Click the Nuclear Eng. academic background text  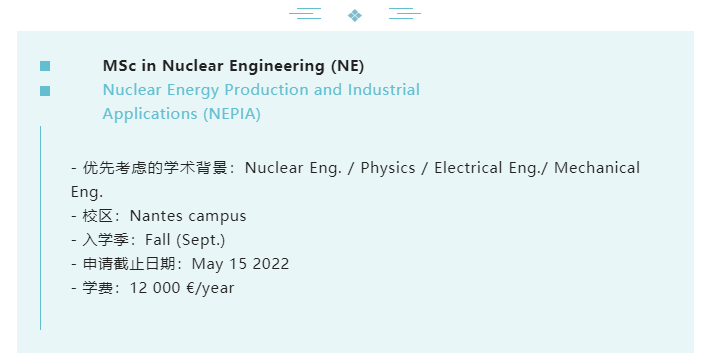coord(293,168)
